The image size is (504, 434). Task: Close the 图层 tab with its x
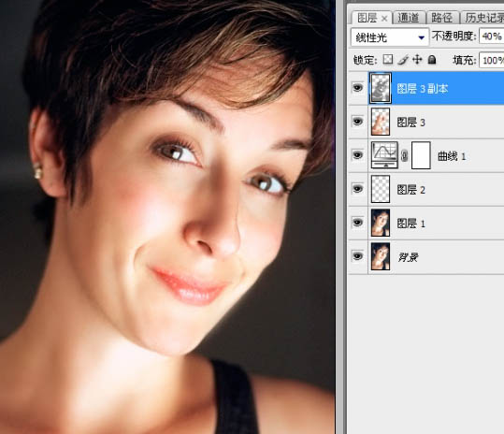coord(384,19)
